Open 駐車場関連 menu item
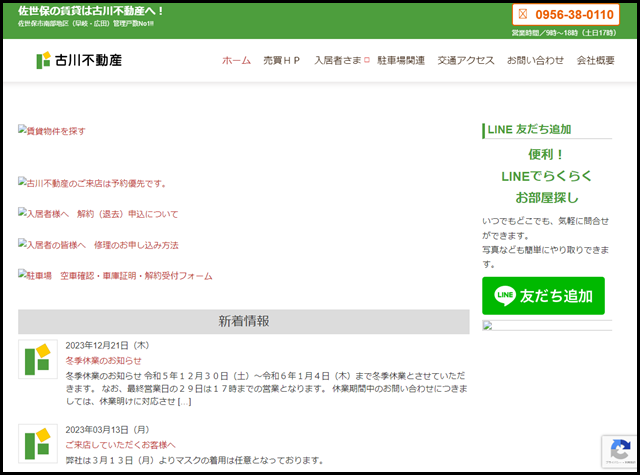Image resolution: width=640 pixels, height=475 pixels. (401, 60)
